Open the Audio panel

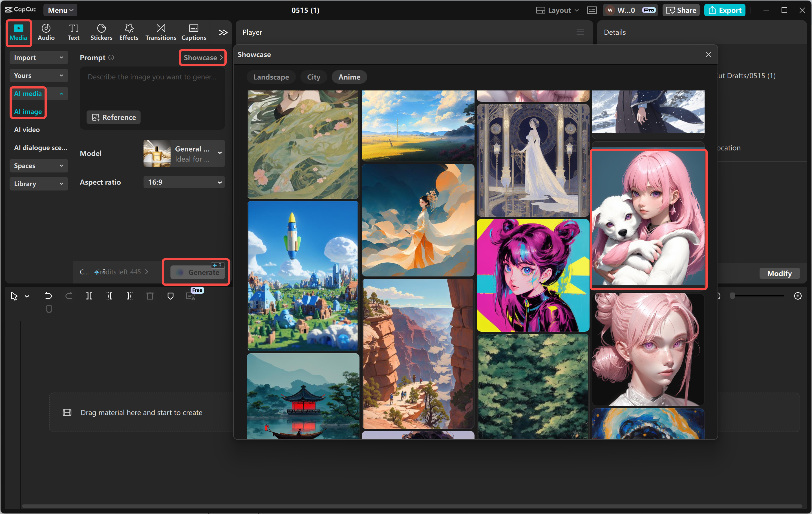pos(46,32)
